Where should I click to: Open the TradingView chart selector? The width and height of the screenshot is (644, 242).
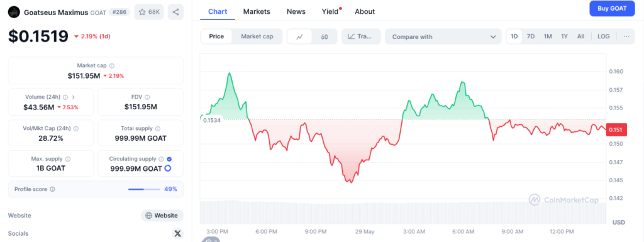pos(361,36)
